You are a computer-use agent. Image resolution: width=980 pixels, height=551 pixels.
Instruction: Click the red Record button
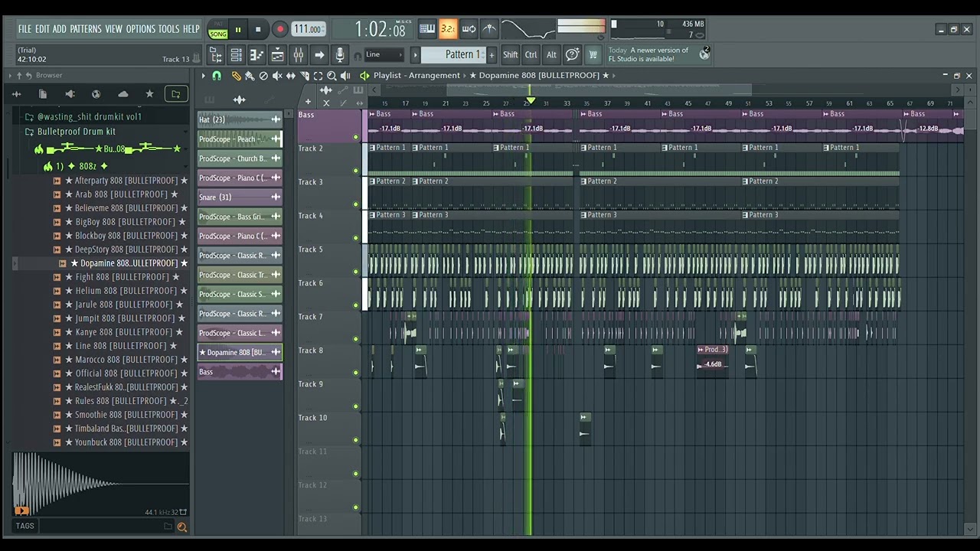pos(279,30)
